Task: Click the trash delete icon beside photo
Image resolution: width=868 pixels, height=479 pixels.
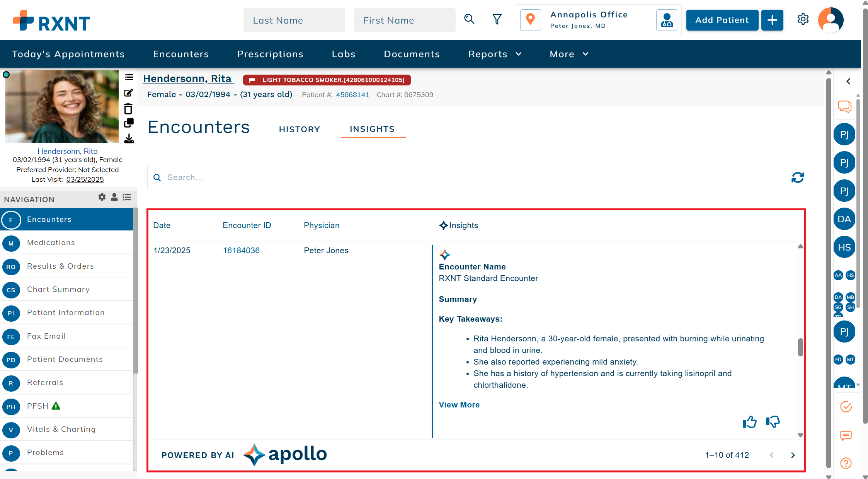Action: click(x=128, y=109)
